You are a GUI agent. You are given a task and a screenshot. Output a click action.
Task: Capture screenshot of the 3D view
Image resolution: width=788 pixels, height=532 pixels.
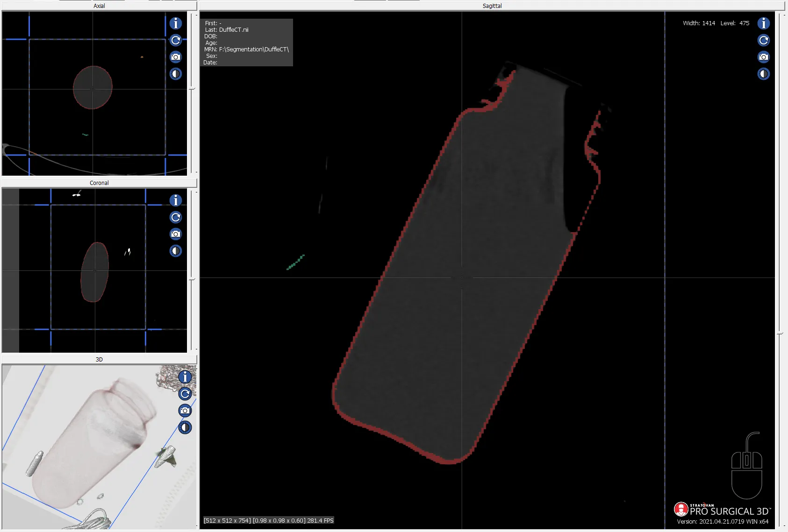[185, 411]
